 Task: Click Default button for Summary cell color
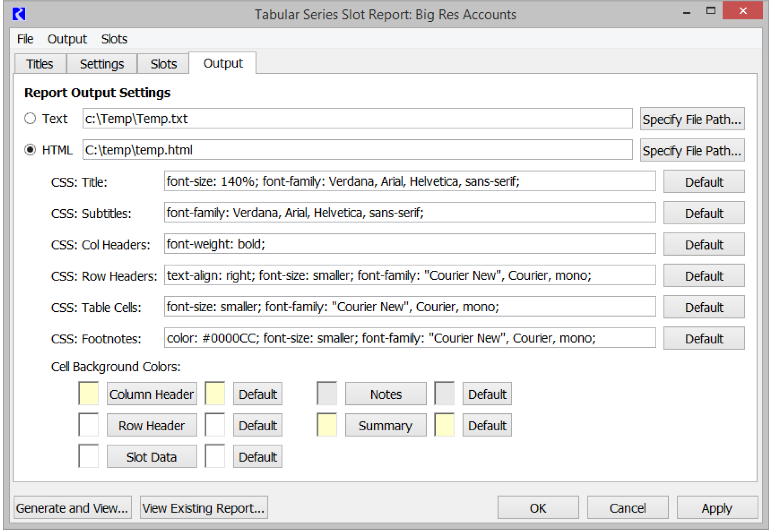click(487, 426)
